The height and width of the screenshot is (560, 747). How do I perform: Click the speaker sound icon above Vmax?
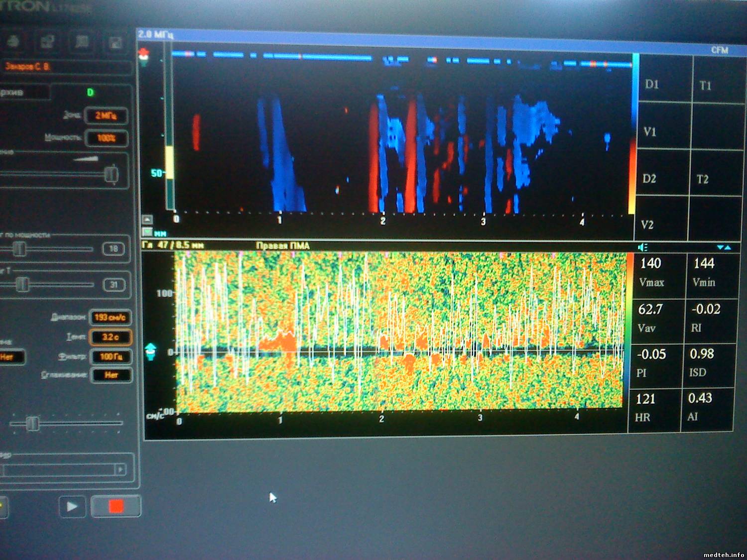point(642,247)
